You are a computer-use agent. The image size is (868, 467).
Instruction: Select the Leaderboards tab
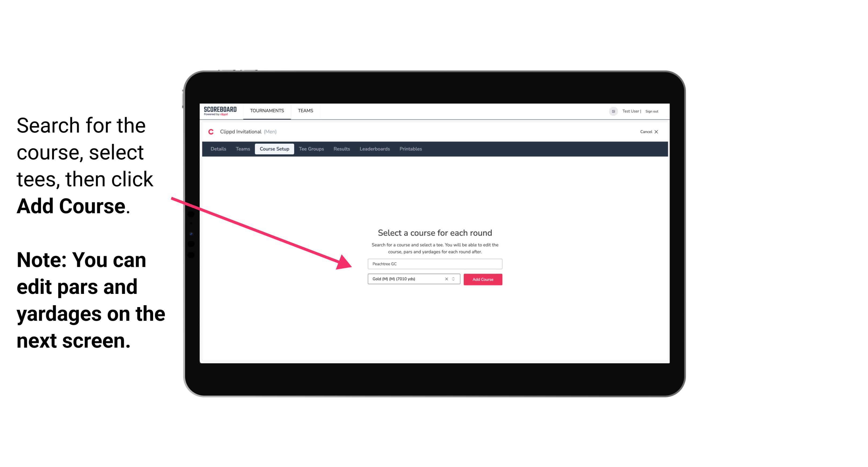[x=374, y=149]
